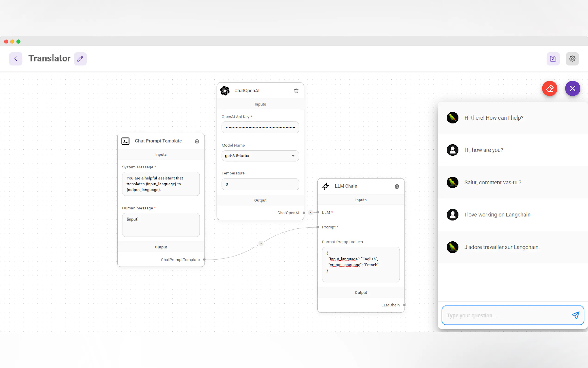Image resolution: width=588 pixels, height=368 pixels.
Task: Click the OpenAI Api Key field
Action: click(260, 127)
